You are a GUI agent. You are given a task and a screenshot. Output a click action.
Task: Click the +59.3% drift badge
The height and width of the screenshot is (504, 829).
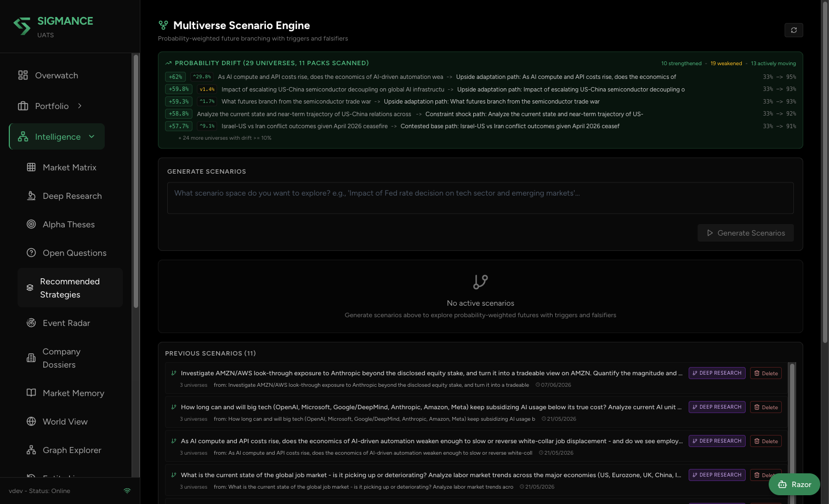179,101
